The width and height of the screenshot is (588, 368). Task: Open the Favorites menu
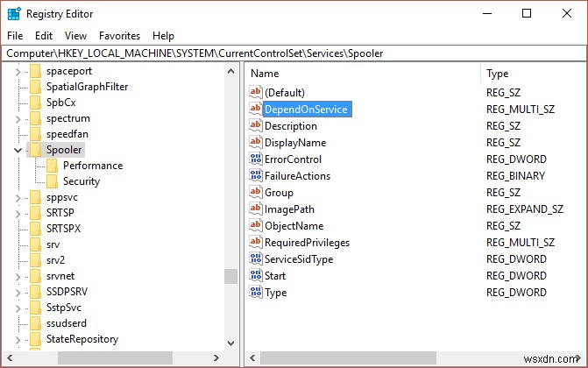pyautogui.click(x=120, y=36)
